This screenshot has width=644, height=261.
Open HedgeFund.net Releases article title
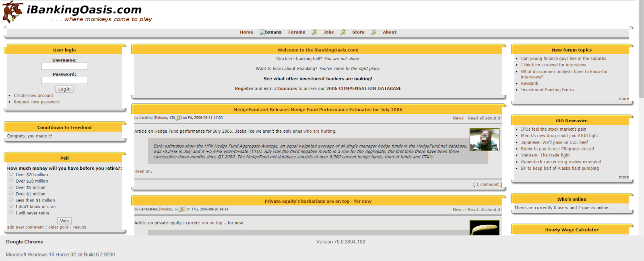pyautogui.click(x=318, y=109)
